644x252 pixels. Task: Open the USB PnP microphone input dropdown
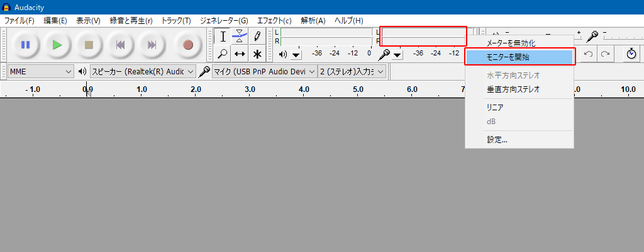(265, 72)
